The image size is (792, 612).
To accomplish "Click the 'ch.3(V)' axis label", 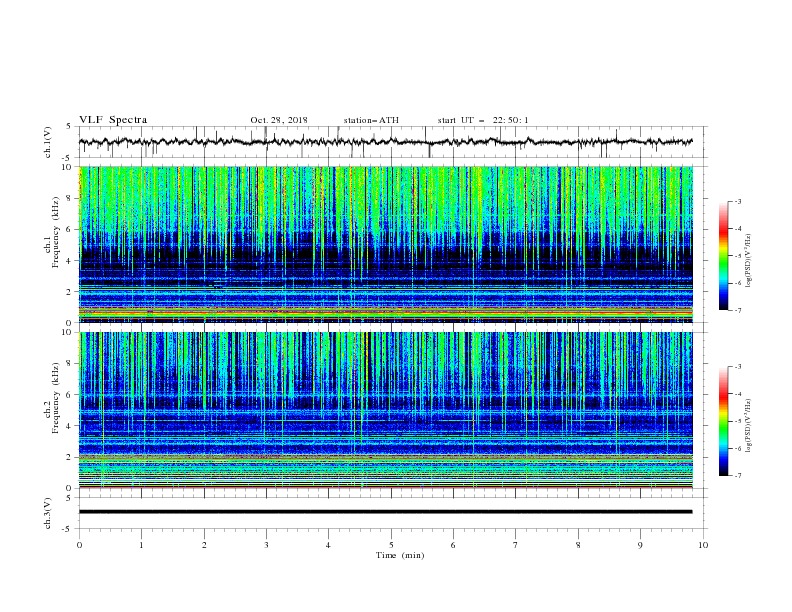I will [x=48, y=513].
